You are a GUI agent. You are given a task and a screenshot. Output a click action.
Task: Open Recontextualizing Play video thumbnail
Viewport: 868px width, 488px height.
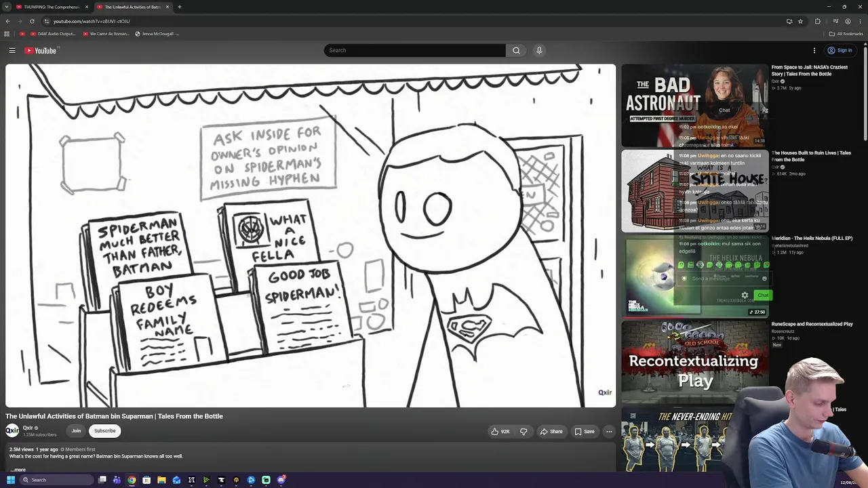pos(694,363)
